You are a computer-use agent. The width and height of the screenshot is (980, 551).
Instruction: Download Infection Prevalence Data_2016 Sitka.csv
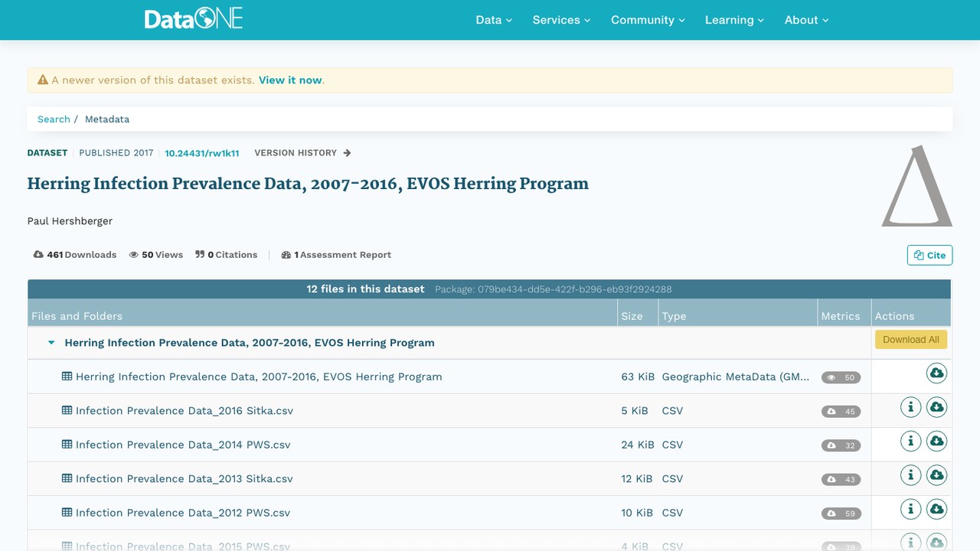(936, 407)
